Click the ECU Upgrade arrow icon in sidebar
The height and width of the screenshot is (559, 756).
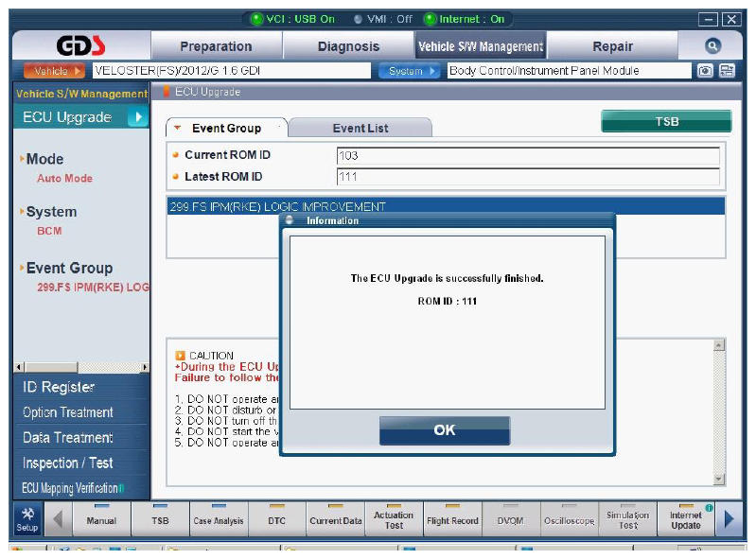137,116
